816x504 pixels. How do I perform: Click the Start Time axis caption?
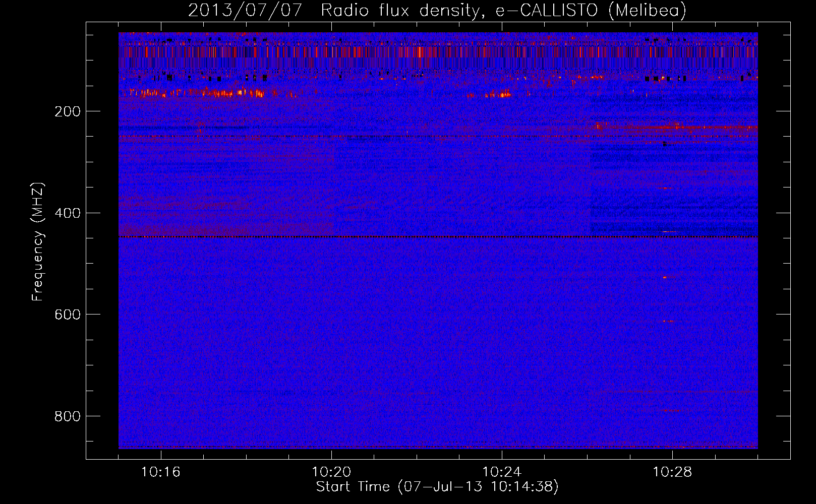pyautogui.click(x=437, y=487)
